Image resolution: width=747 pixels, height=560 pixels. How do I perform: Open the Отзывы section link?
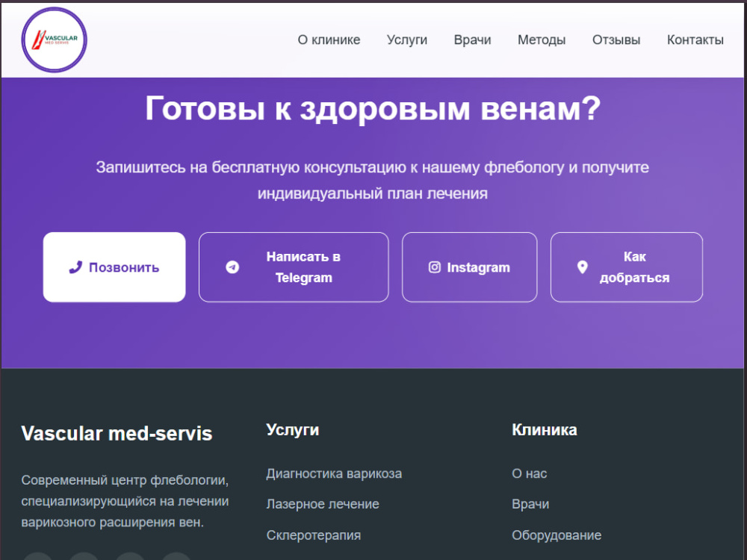click(616, 40)
